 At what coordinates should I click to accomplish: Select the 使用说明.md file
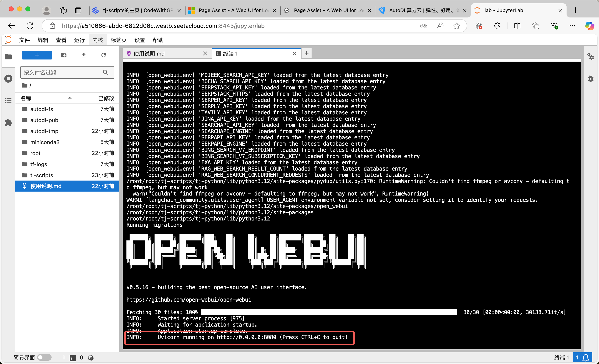(x=67, y=186)
